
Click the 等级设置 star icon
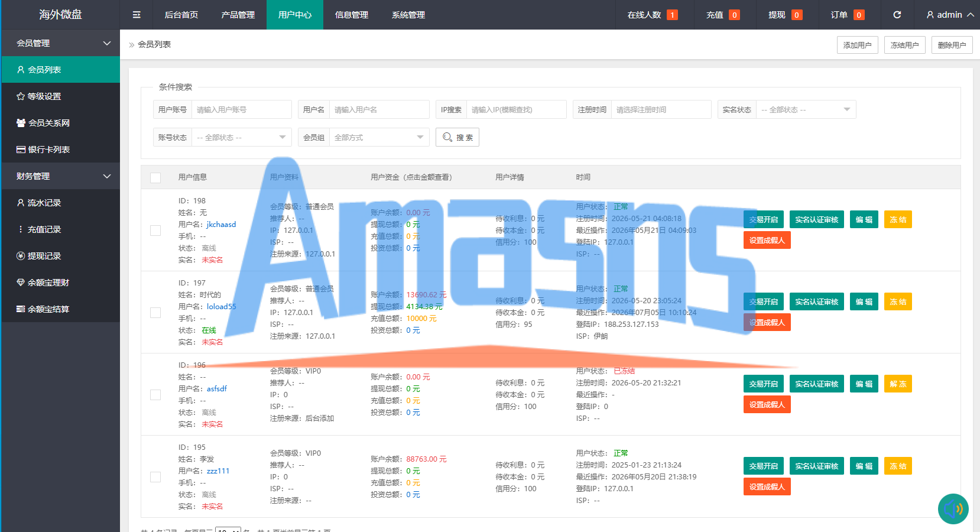[x=21, y=96]
